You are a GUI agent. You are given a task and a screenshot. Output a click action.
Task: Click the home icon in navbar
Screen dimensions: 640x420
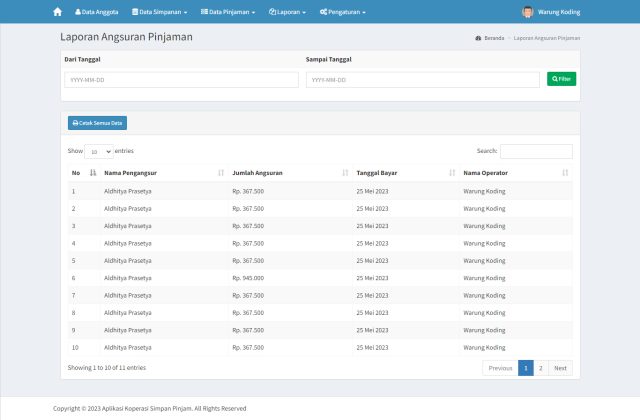click(x=57, y=12)
